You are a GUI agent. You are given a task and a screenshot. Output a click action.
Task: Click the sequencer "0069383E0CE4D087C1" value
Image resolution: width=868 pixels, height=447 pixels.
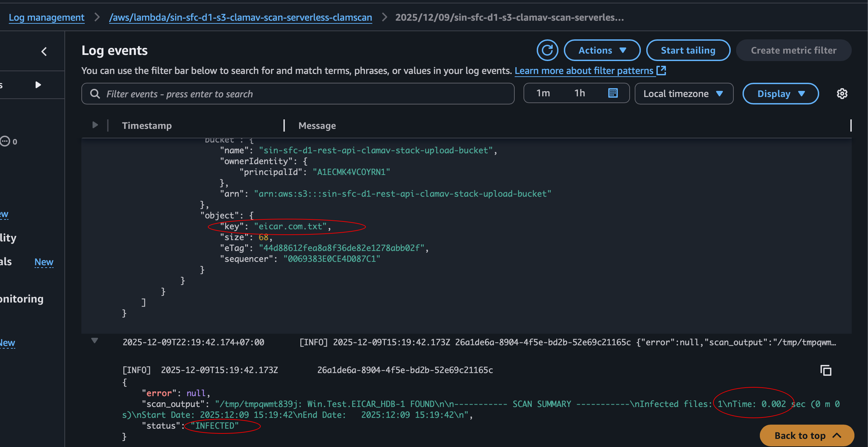[332, 259]
